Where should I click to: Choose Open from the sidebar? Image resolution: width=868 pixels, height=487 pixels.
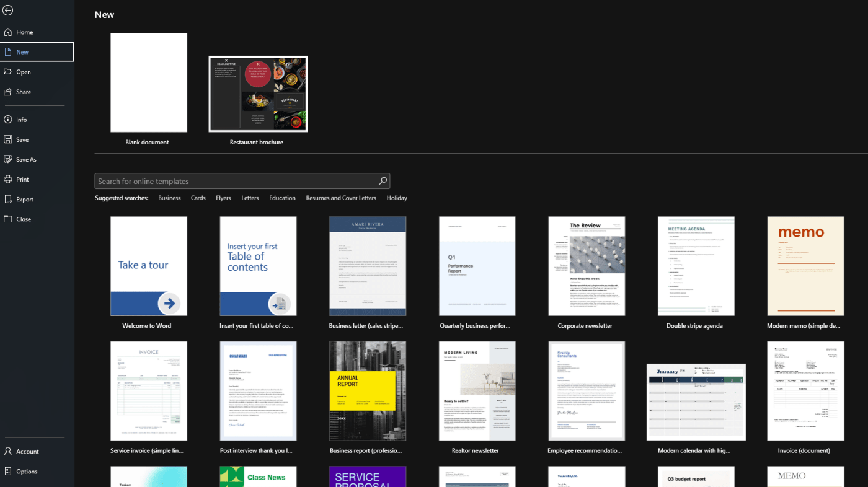coord(37,72)
